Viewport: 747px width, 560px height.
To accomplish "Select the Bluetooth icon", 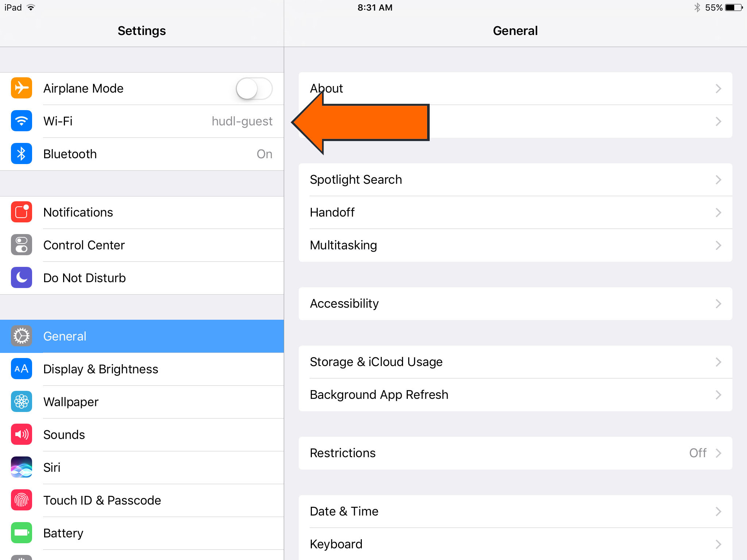I will (x=21, y=153).
